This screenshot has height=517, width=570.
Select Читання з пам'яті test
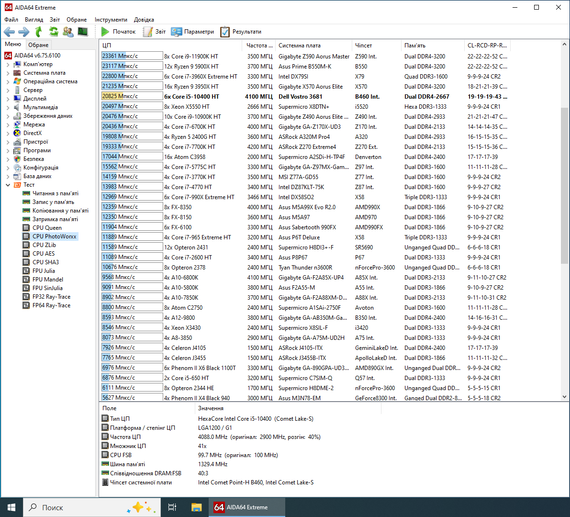[55, 193]
